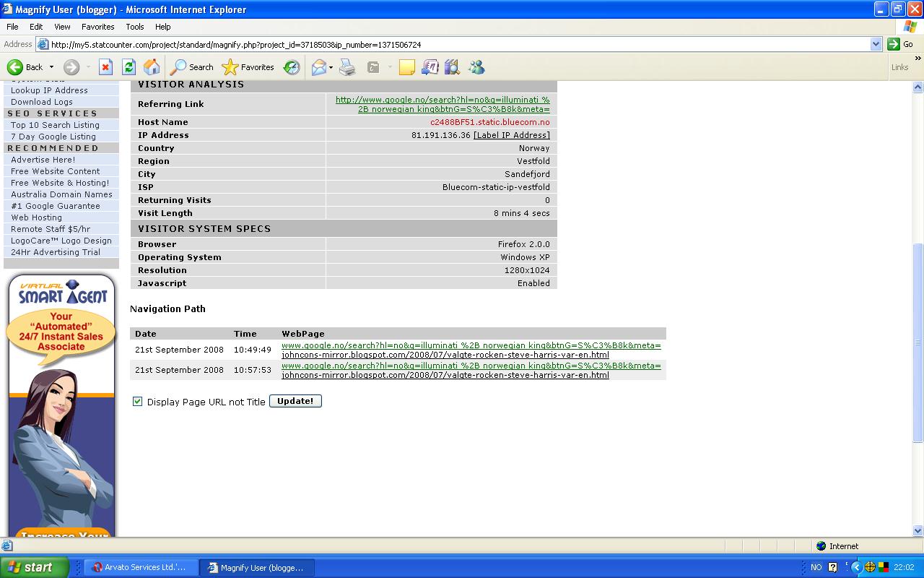Click the scrollbar down arrow
The width and height of the screenshot is (924, 578).
tap(918, 530)
